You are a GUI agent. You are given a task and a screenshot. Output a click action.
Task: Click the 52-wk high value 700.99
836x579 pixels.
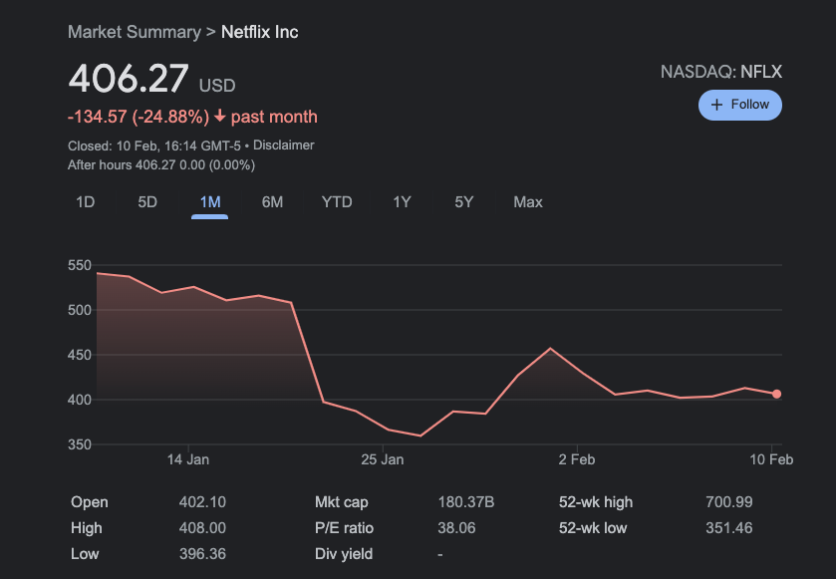[729, 502]
